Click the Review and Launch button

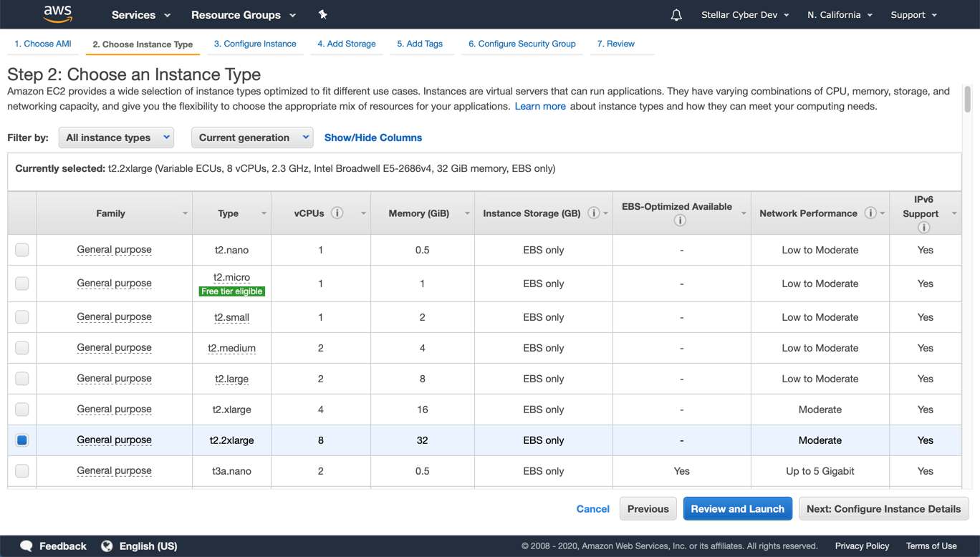(x=737, y=509)
